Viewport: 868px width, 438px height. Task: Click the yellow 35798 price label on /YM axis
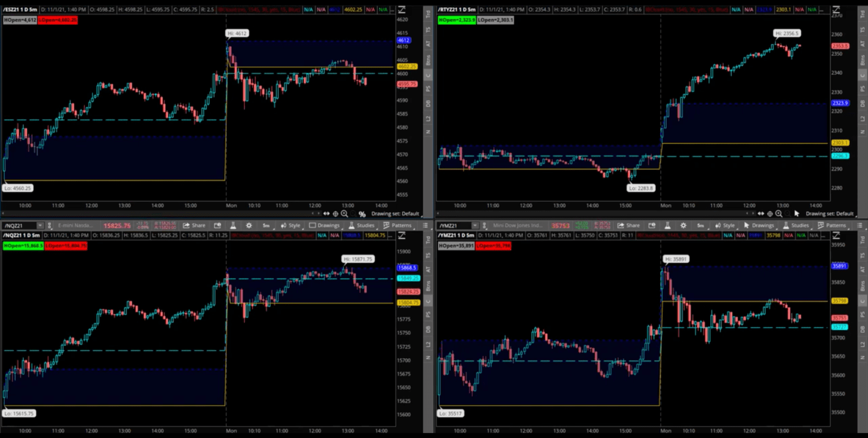839,301
